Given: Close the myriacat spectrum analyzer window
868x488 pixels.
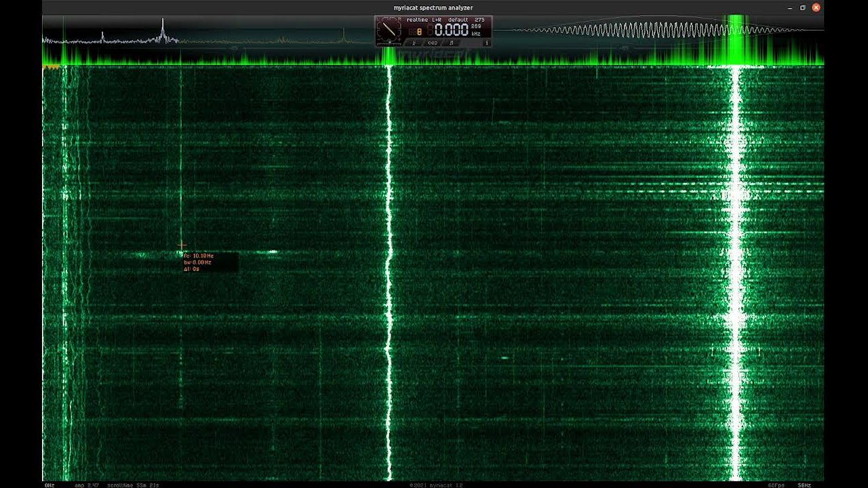Looking at the screenshot, I should point(816,7).
